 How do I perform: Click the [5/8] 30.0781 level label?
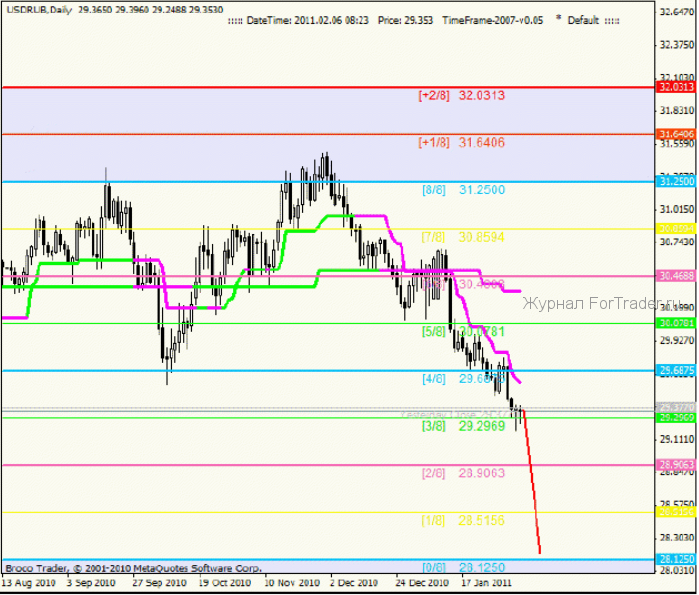pyautogui.click(x=463, y=332)
